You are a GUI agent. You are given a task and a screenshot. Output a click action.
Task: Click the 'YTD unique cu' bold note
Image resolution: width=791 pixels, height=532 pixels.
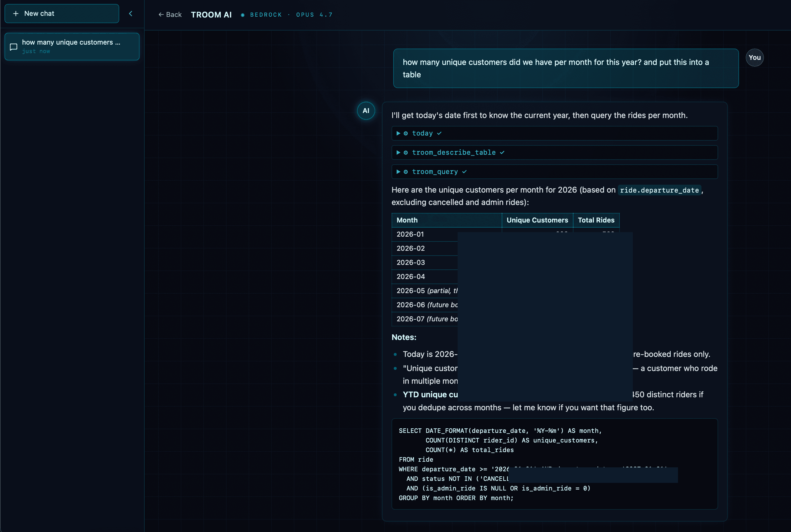(430, 394)
